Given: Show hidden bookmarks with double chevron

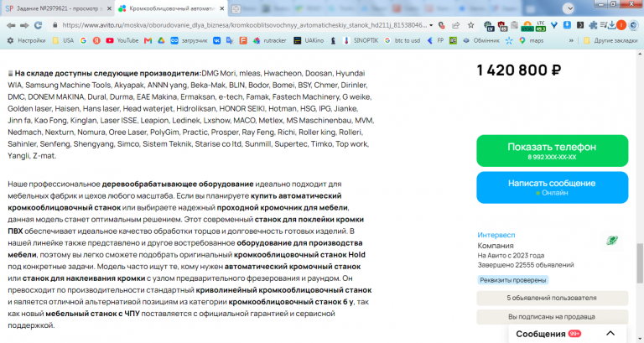Looking at the screenshot, I should 571,40.
